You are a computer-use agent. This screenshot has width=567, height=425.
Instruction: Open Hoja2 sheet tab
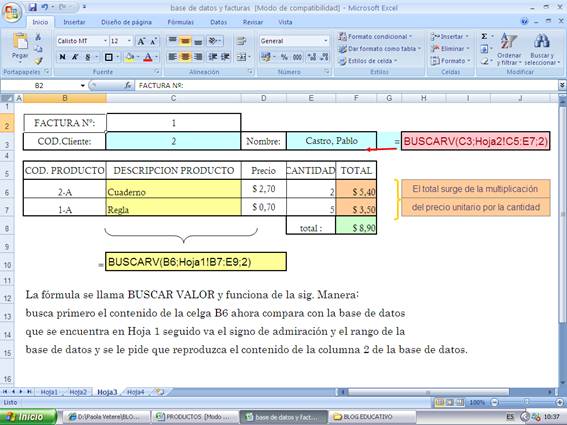click(78, 392)
